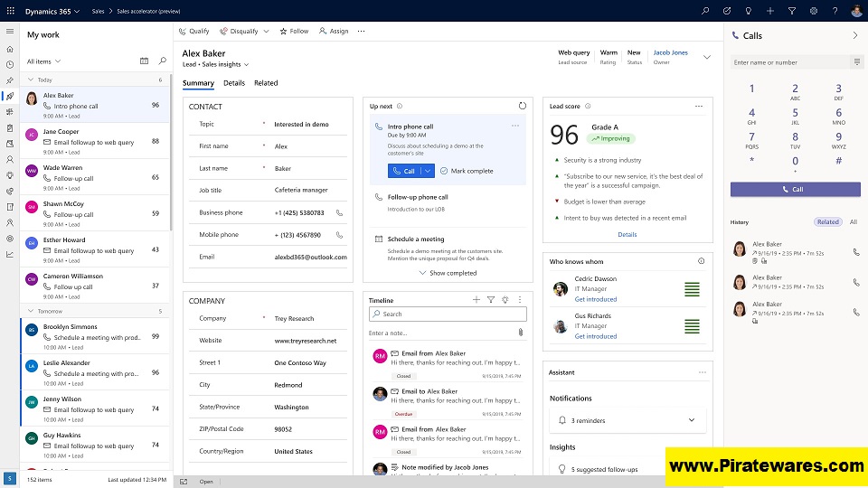The width and height of the screenshot is (868, 488).
Task: Toggle the Related history filter
Action: 827,221
